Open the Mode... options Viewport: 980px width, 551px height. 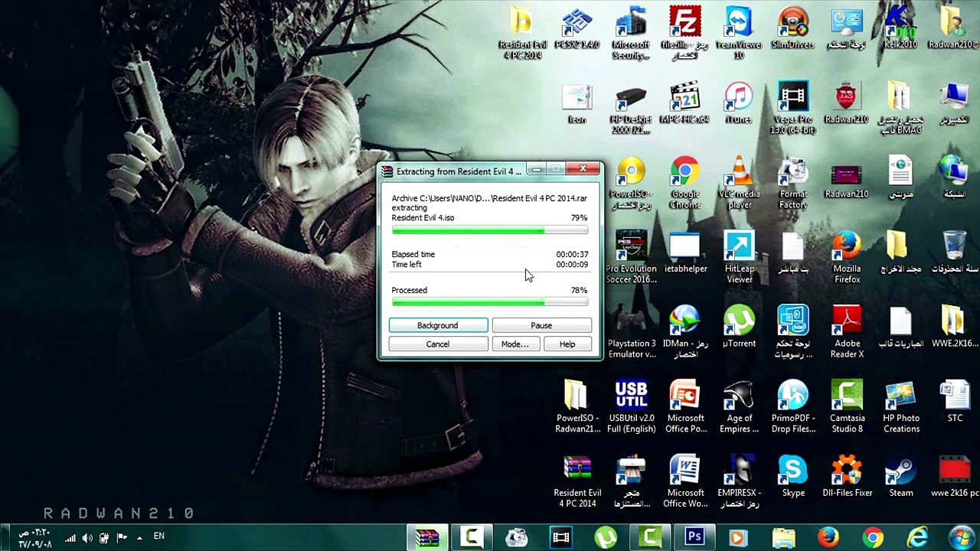[x=514, y=344]
